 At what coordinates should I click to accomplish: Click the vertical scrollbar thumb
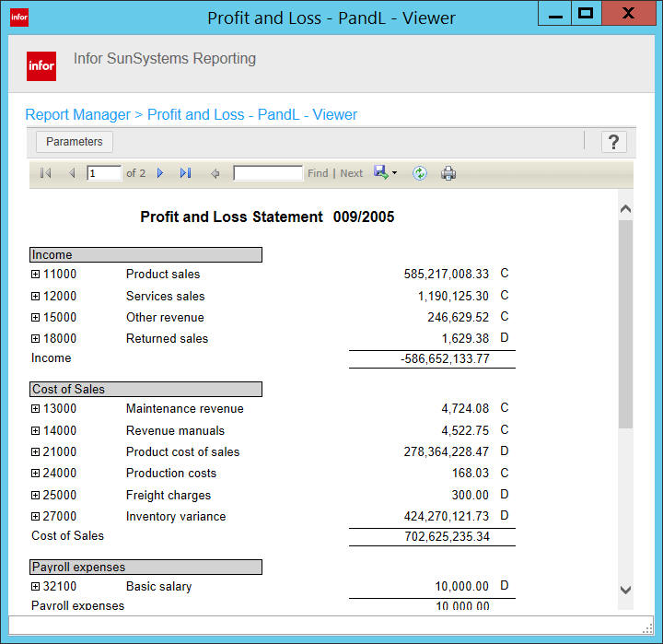(625, 324)
